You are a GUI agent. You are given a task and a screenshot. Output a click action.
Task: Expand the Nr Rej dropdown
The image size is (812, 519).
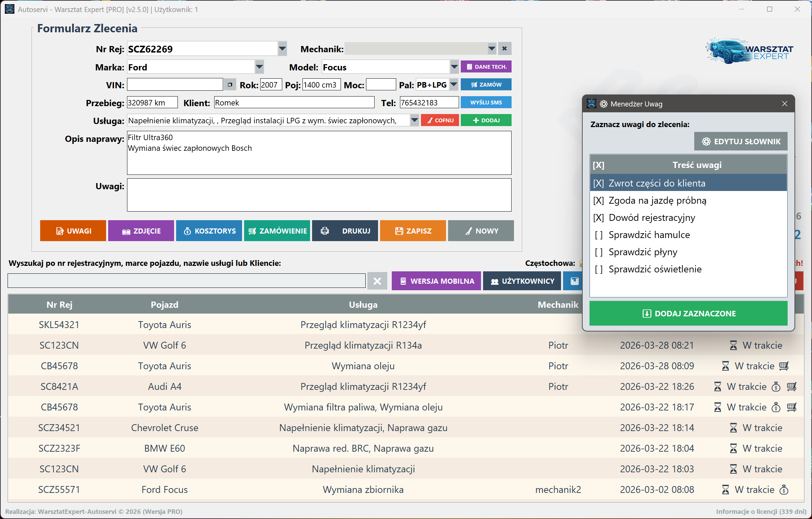click(282, 49)
